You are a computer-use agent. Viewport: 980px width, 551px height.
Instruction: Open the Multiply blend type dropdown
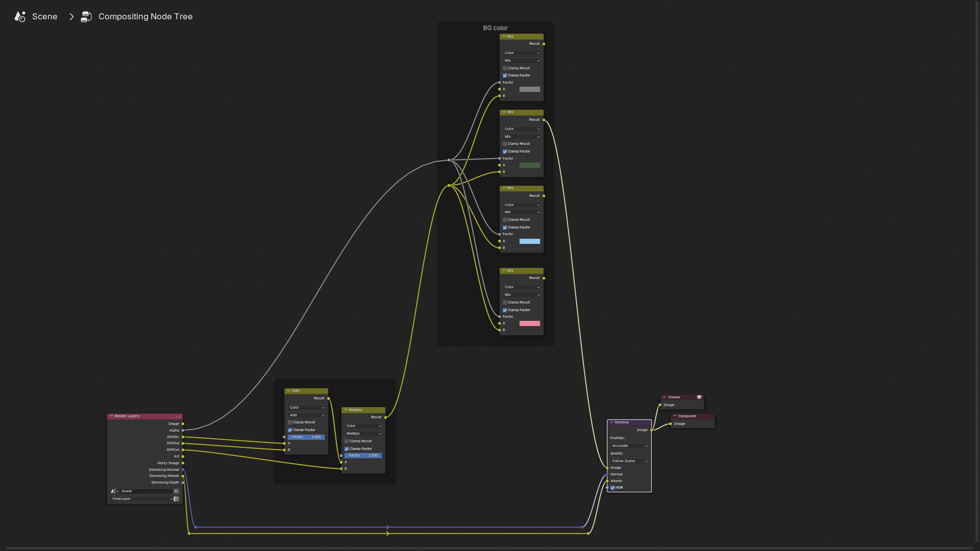click(363, 434)
